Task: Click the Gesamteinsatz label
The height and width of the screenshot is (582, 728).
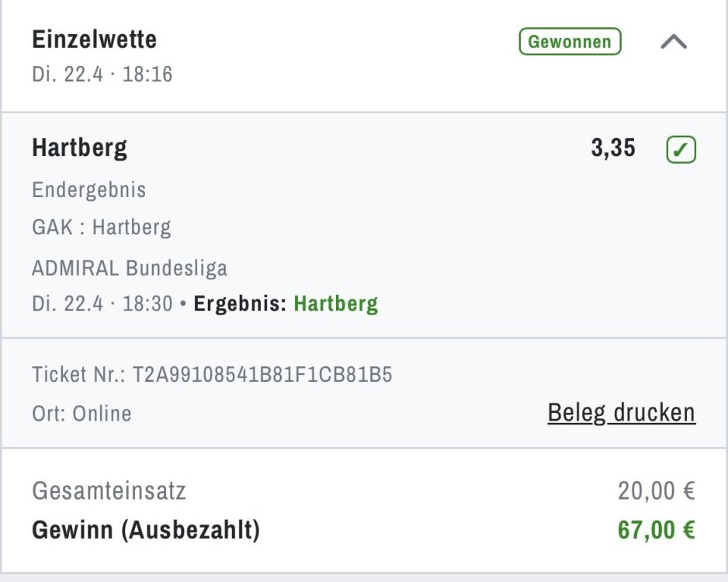Action: [109, 491]
